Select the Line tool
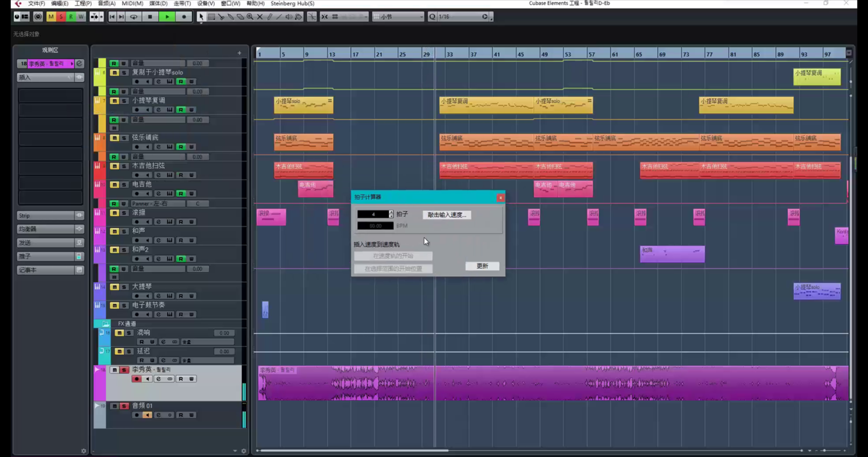Image resolution: width=868 pixels, height=457 pixels. pos(279,17)
